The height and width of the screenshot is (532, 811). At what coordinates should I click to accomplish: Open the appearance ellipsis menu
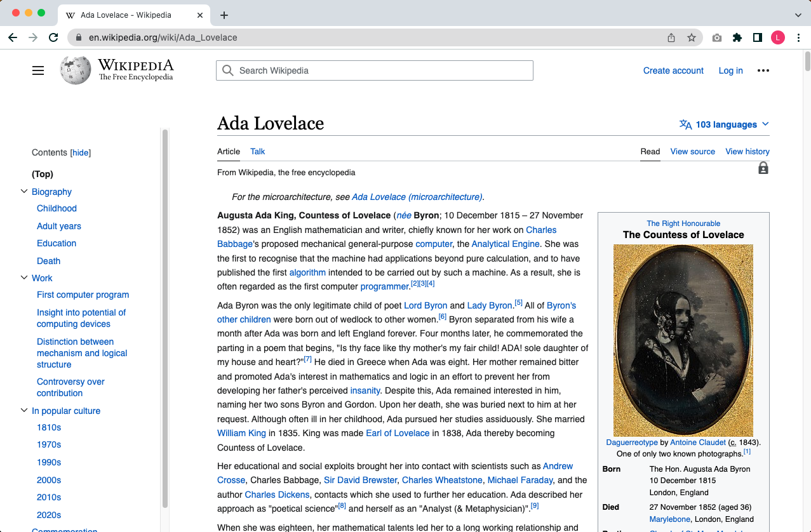(x=763, y=70)
